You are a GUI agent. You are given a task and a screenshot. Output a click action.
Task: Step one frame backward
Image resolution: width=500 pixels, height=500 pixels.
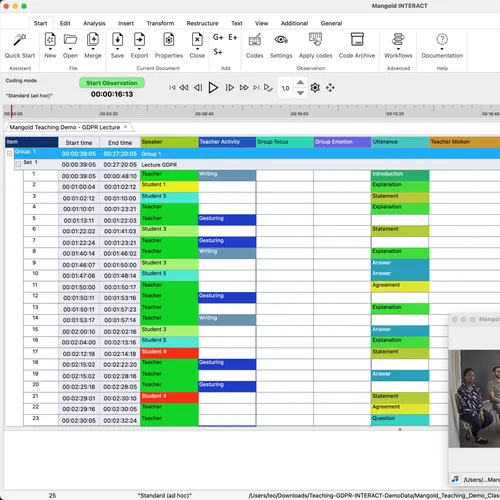click(198, 88)
